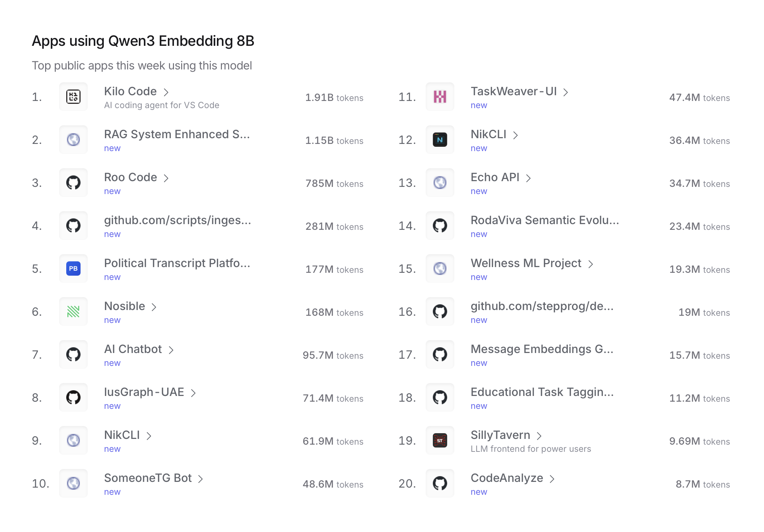Click the GitHub icon next to Roo Code
The width and height of the screenshot is (764, 532).
click(73, 182)
